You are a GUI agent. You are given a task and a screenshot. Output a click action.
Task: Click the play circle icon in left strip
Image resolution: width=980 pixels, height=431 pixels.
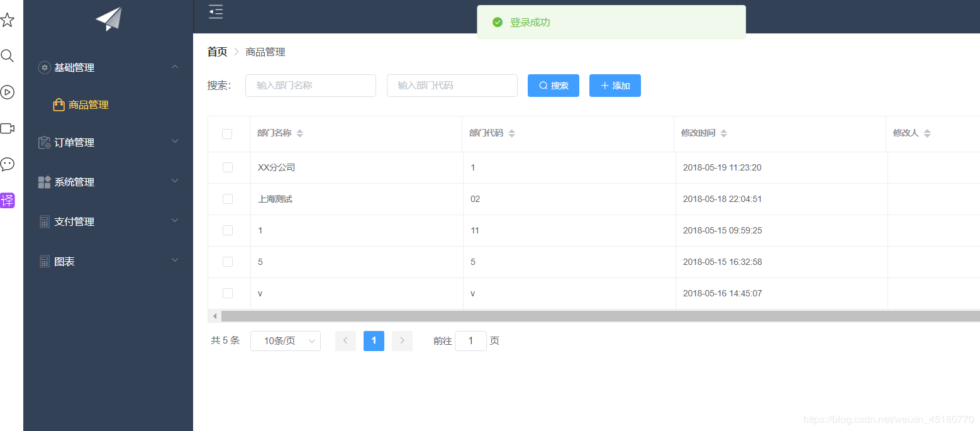tap(7, 92)
